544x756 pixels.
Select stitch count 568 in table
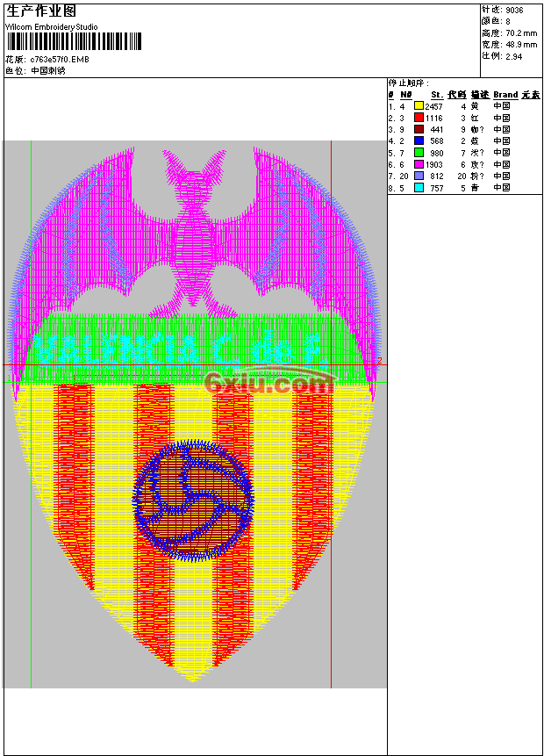437,141
